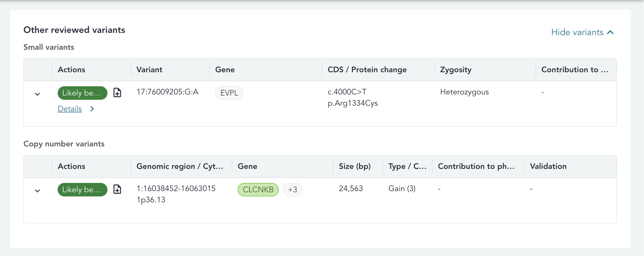This screenshot has width=644, height=256.
Task: Click the 1:16038452-16063015 genomic region
Action: (176, 189)
